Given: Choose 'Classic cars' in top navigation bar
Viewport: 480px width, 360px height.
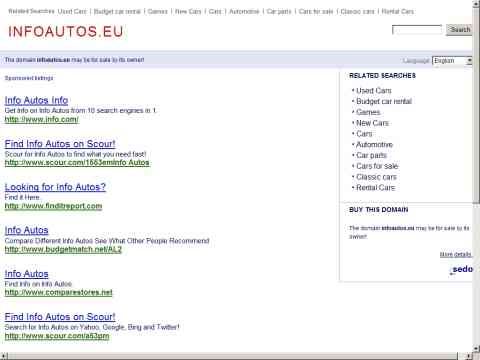Looking at the screenshot, I should point(357,11).
